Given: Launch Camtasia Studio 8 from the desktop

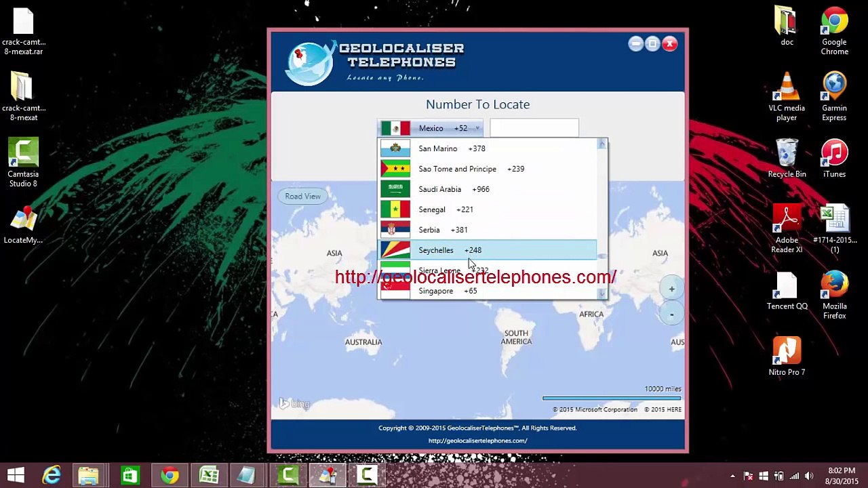Looking at the screenshot, I should (24, 163).
